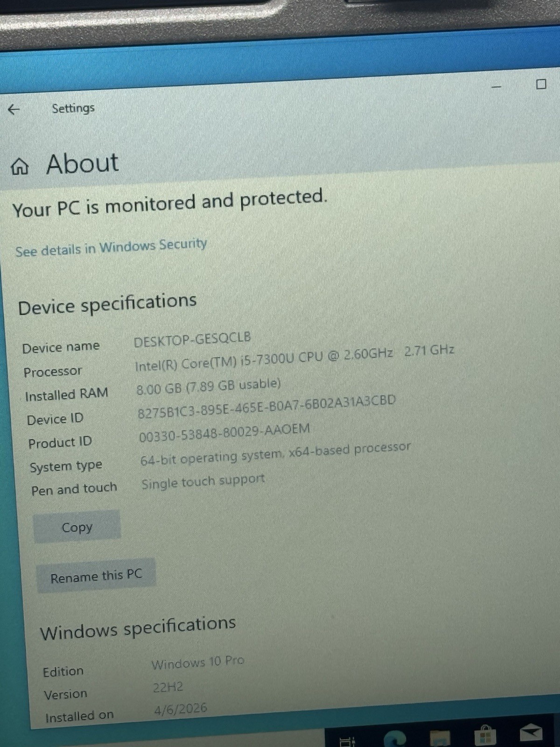The image size is (560, 747).
Task: Open the Mail app from the taskbar
Action: tap(531, 733)
